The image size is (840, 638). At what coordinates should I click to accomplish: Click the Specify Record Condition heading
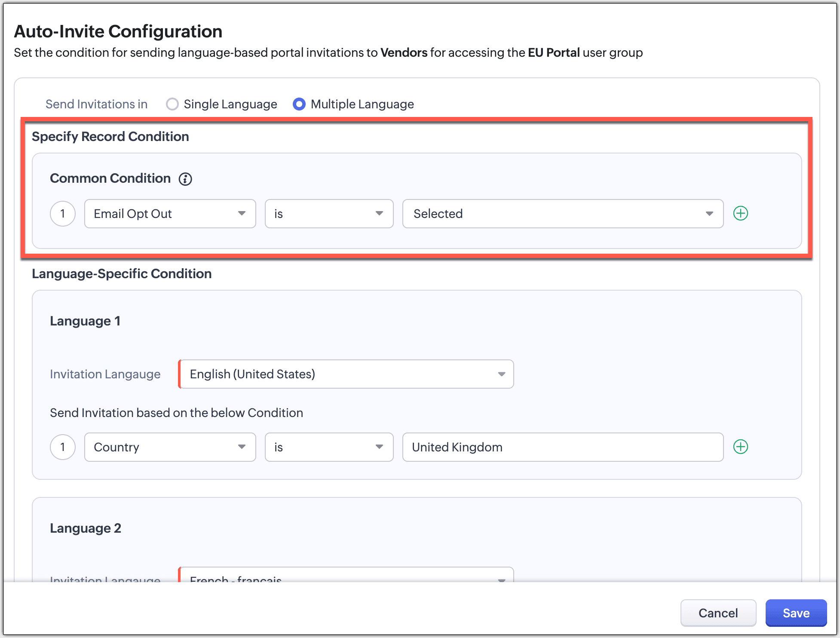coord(110,137)
